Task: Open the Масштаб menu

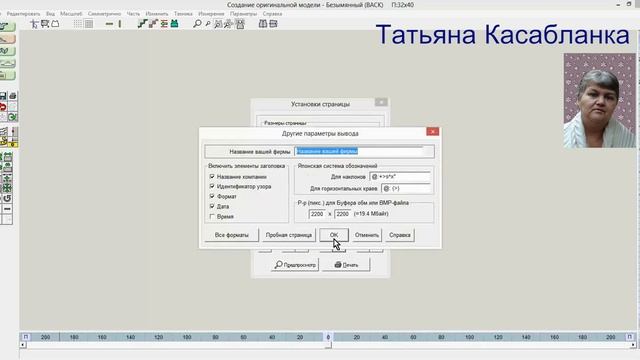Action: (x=71, y=14)
